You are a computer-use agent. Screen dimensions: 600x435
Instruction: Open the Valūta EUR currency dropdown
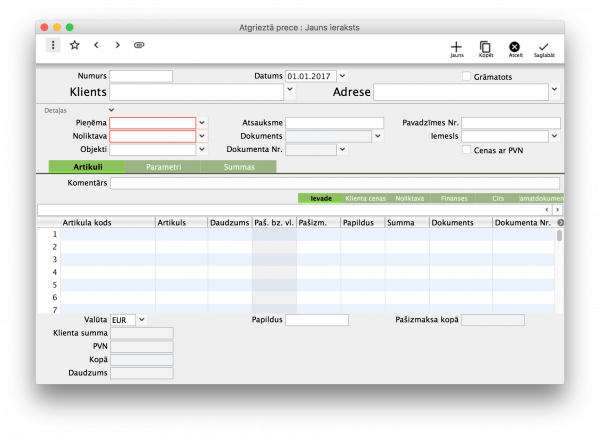pos(141,319)
